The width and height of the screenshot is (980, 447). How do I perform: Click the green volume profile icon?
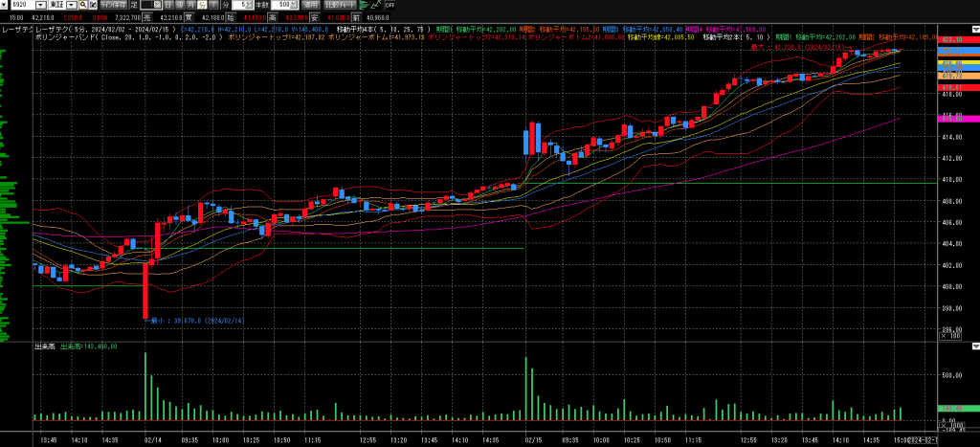(x=364, y=5)
